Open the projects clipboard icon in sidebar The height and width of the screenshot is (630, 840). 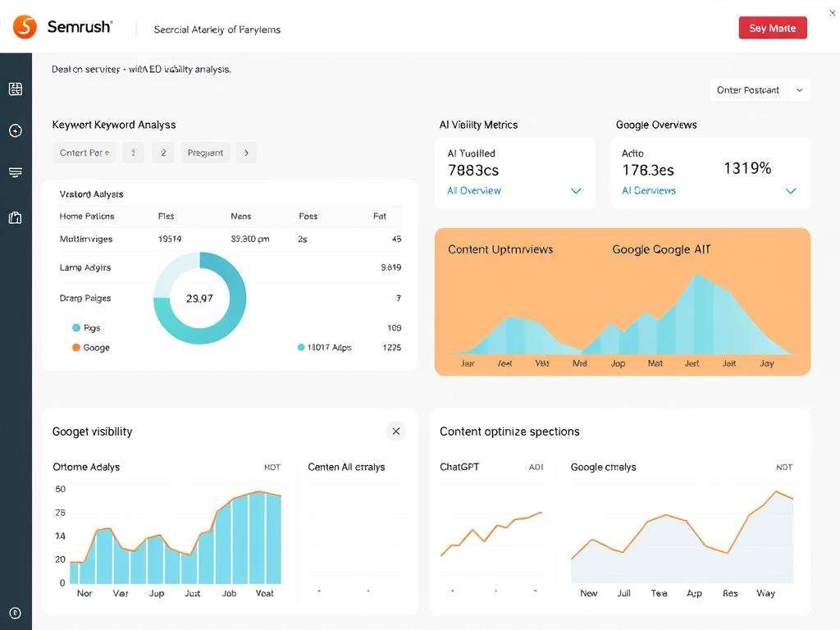pos(16,217)
